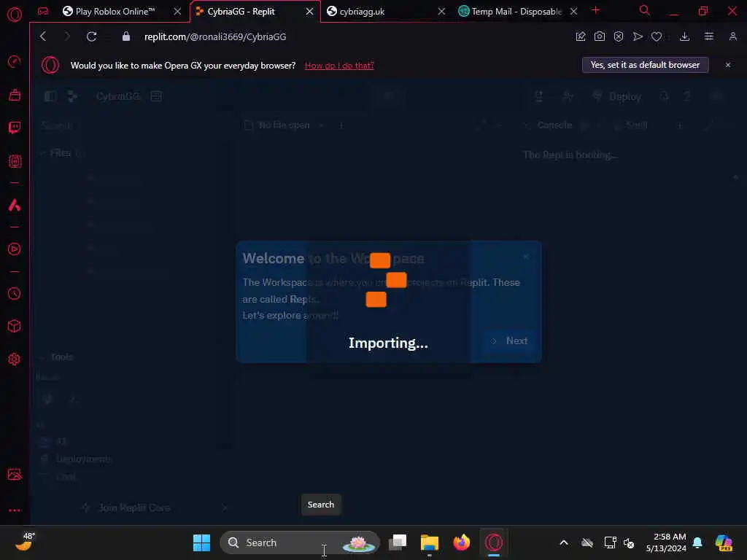
Task: Click the My Flow send icon
Action: [638, 36]
